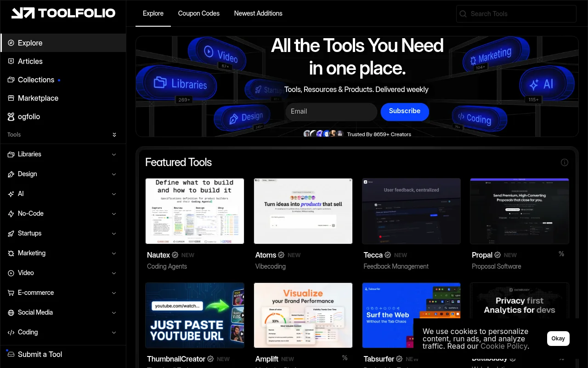The image size is (588, 368).
Task: Click the Toolfolio logo
Action: [x=63, y=13]
